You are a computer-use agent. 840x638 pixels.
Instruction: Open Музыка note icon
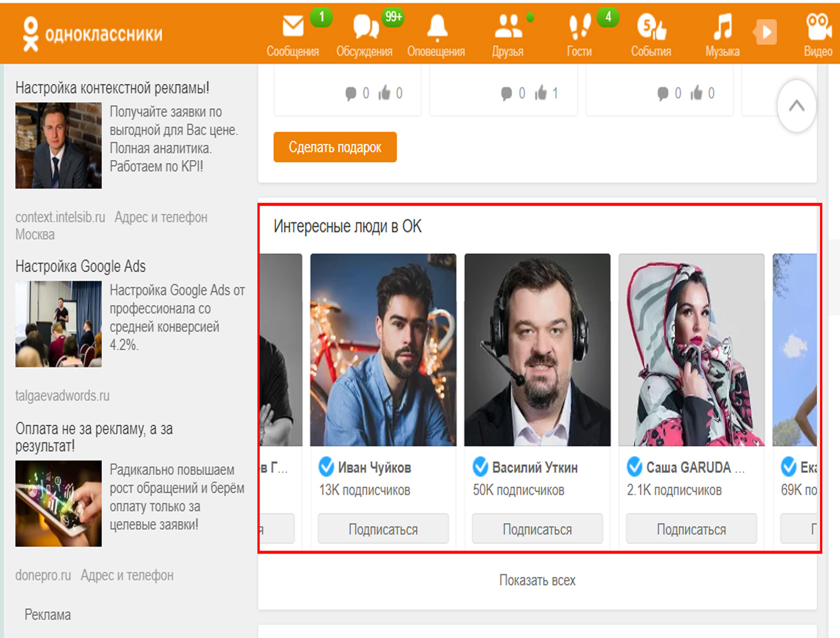point(722,27)
